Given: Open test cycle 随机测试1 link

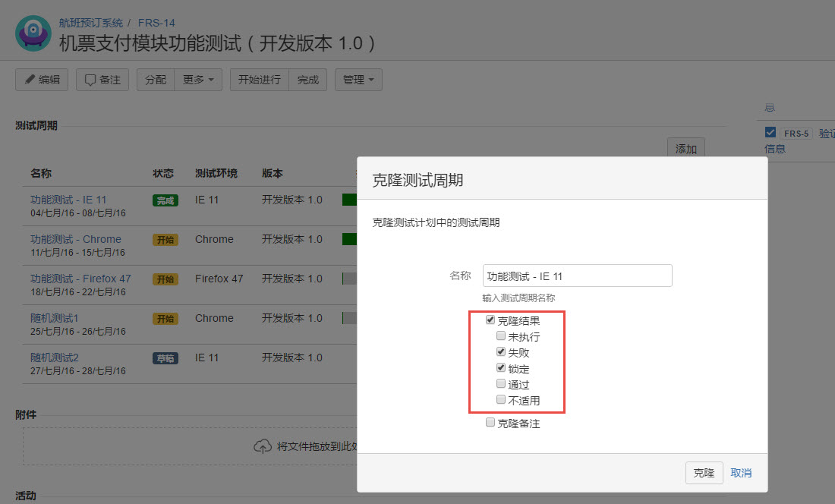Looking at the screenshot, I should (55, 318).
